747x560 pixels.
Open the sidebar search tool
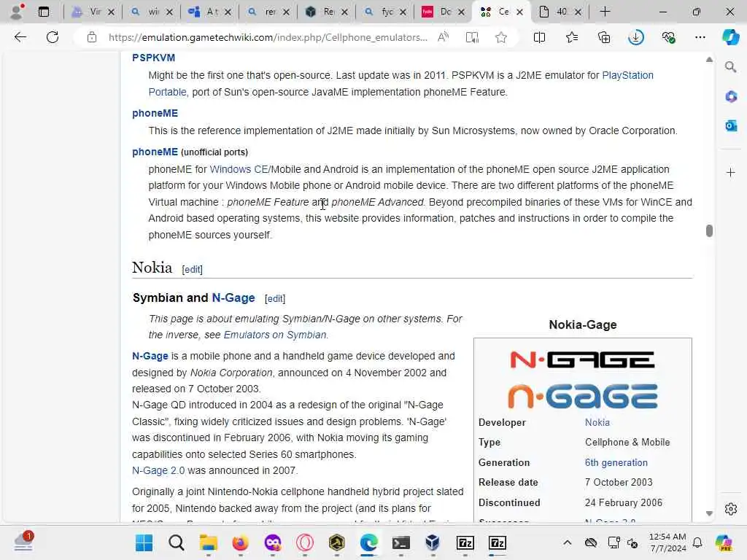tap(730, 67)
